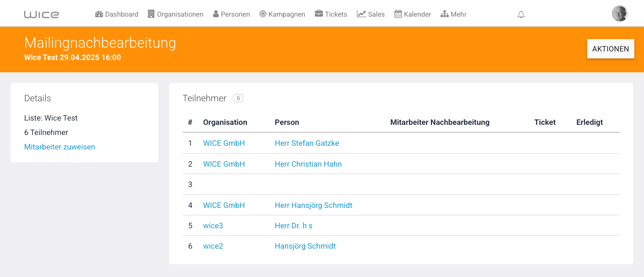This screenshot has width=644, height=277.
Task: Open organisation wice2
Action: pyautogui.click(x=213, y=246)
